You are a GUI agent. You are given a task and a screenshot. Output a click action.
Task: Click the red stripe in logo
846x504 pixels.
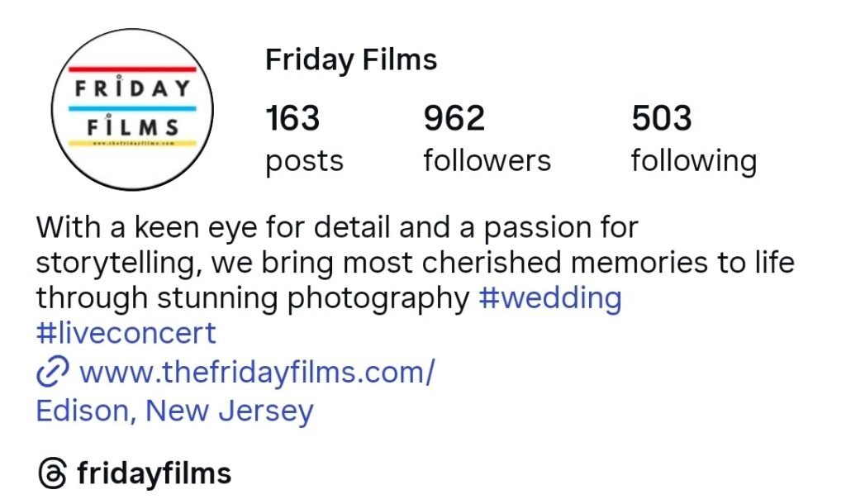coord(133,69)
